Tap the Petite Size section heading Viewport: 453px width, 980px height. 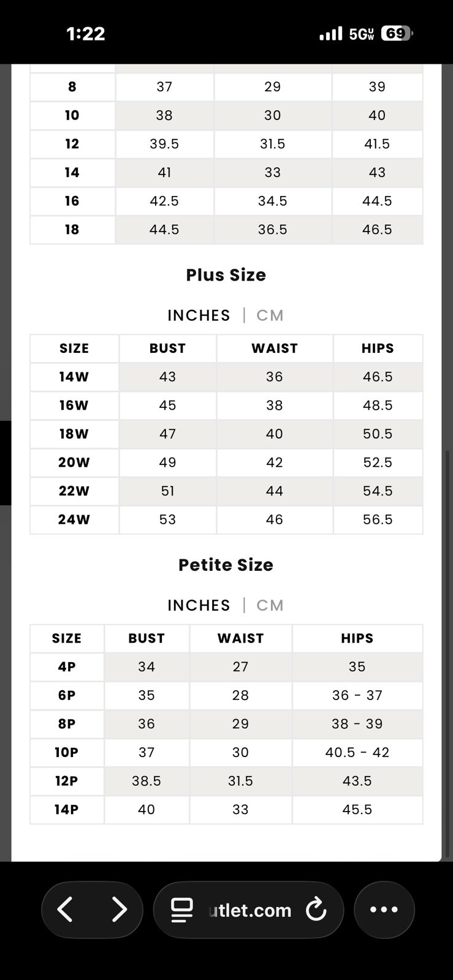click(226, 565)
